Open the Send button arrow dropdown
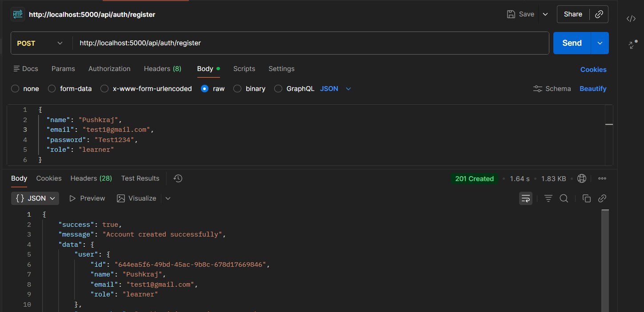Viewport: 644px width, 312px height. pos(600,43)
